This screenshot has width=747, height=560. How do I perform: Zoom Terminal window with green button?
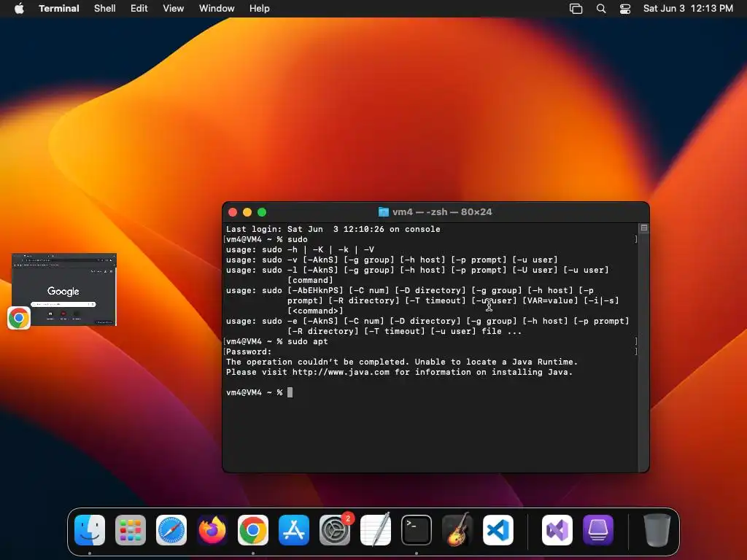[x=262, y=212]
